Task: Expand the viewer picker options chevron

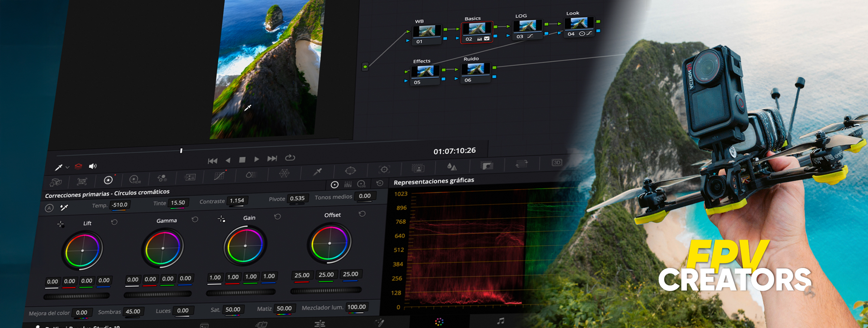Action: [x=67, y=167]
